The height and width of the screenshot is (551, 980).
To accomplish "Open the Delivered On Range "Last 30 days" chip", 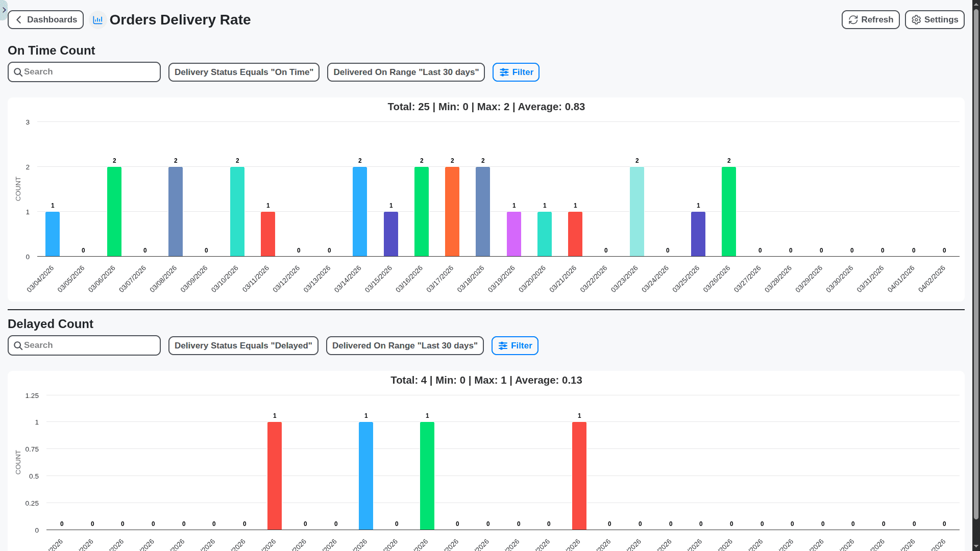I will pyautogui.click(x=405, y=72).
